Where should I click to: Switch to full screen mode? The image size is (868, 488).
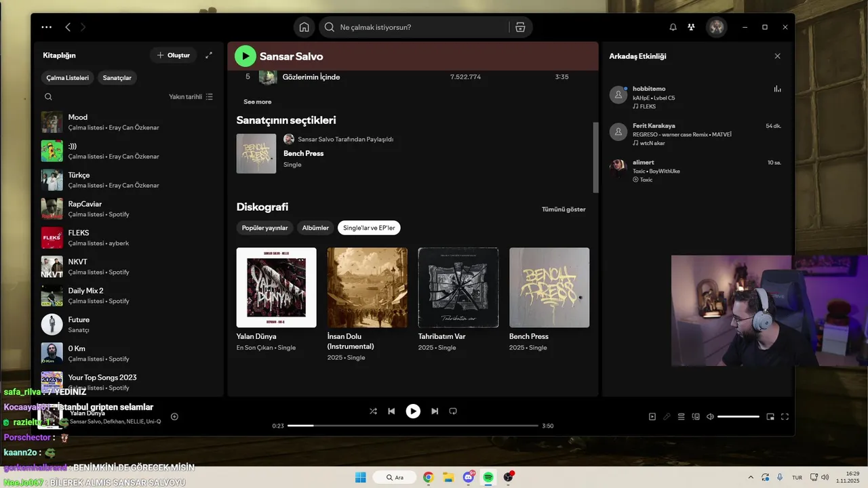point(785,417)
